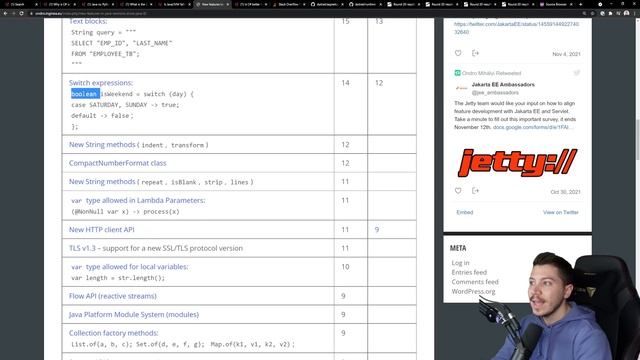Open the Switch expressions link

pyautogui.click(x=101, y=82)
